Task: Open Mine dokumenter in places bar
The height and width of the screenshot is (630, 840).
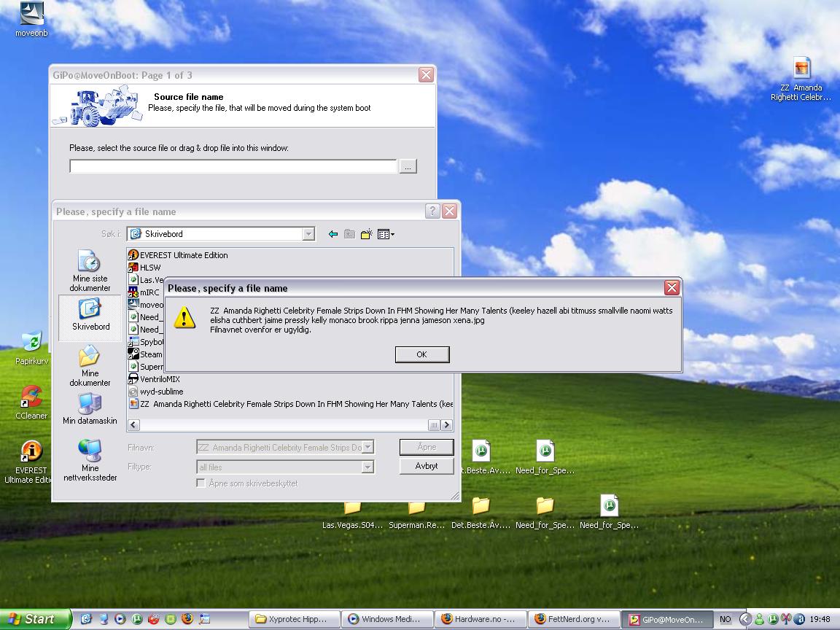Action: (x=90, y=365)
